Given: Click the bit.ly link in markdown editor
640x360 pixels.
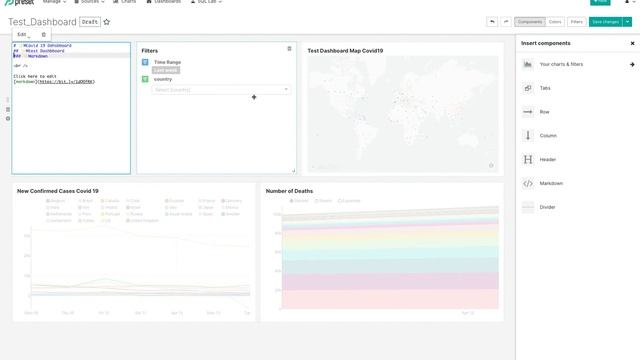Looking at the screenshot, I should click(x=66, y=82).
